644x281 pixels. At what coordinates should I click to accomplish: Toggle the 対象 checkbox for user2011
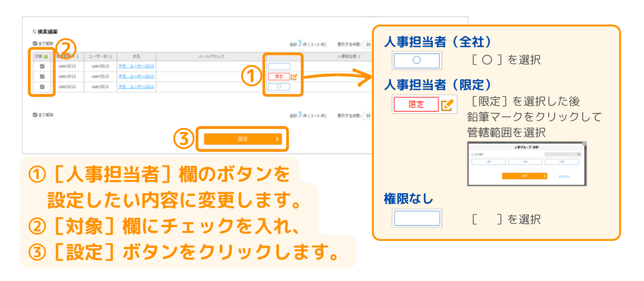pyautogui.click(x=42, y=87)
